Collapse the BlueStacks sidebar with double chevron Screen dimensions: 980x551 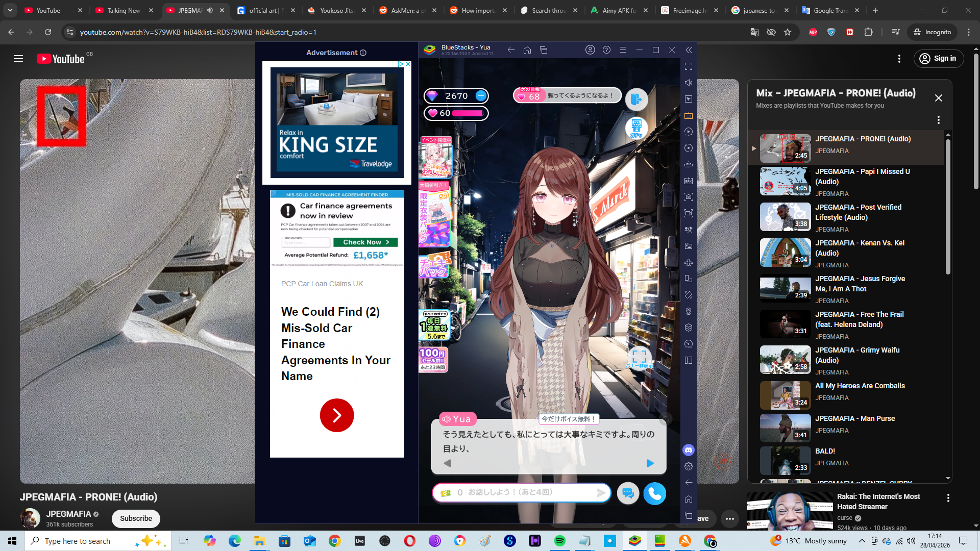[x=689, y=50]
